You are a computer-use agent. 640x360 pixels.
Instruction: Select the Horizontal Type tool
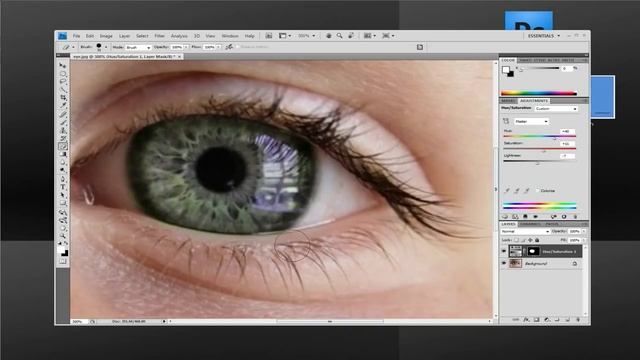[63, 187]
